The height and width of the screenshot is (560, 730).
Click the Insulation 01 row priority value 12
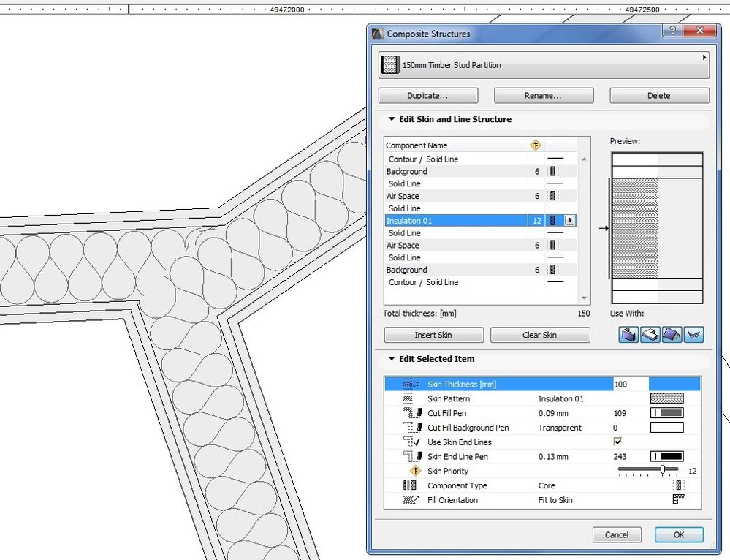(537, 220)
